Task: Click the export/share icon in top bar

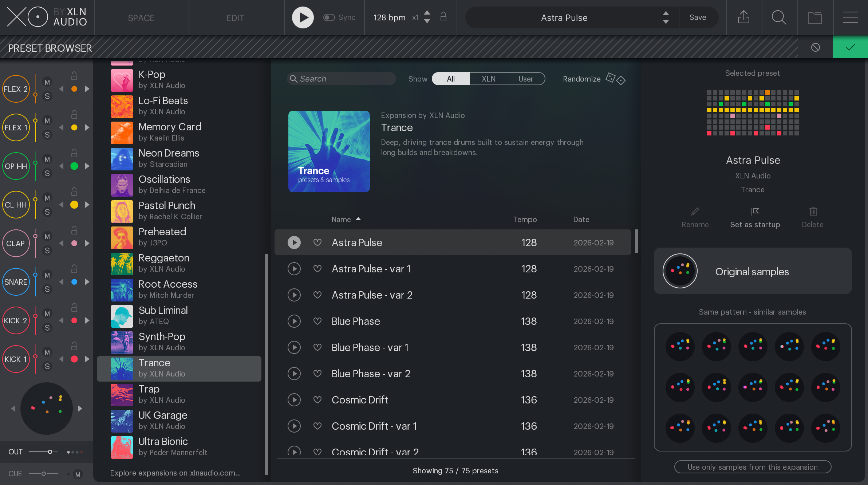Action: point(743,17)
